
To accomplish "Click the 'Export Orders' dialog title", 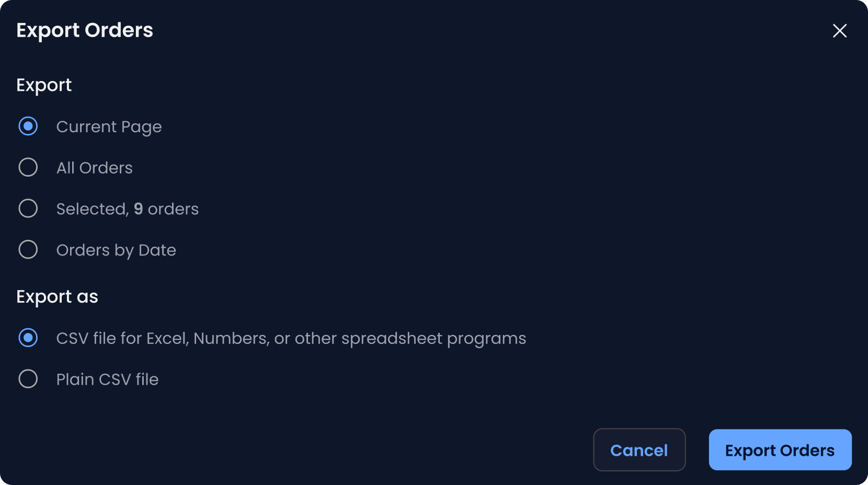I will (85, 30).
